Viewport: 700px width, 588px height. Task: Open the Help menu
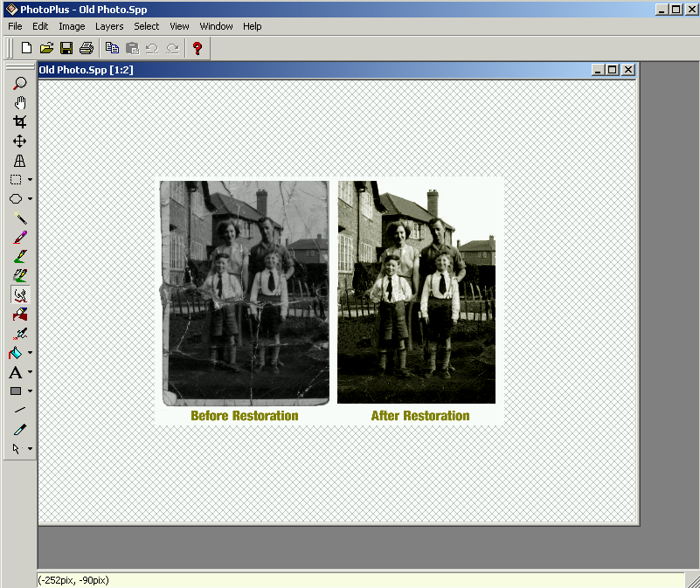tap(253, 26)
